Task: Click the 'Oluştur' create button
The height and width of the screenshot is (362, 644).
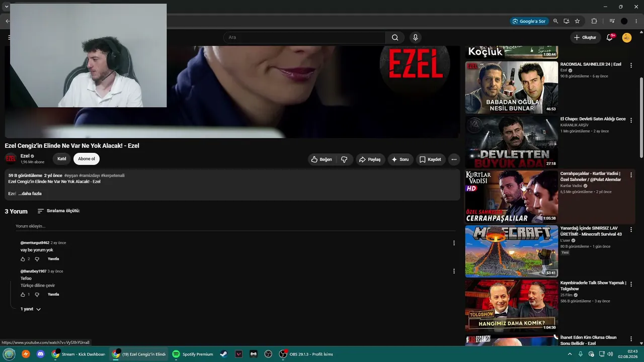Action: click(x=585, y=37)
